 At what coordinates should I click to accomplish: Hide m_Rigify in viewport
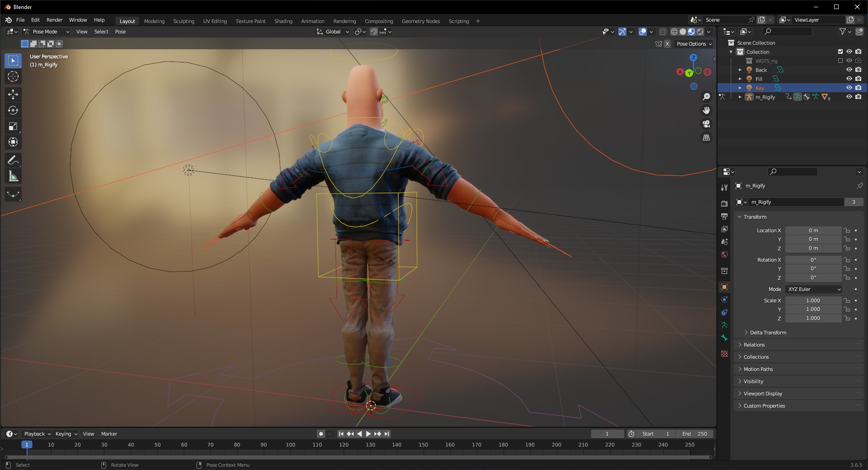pos(849,97)
